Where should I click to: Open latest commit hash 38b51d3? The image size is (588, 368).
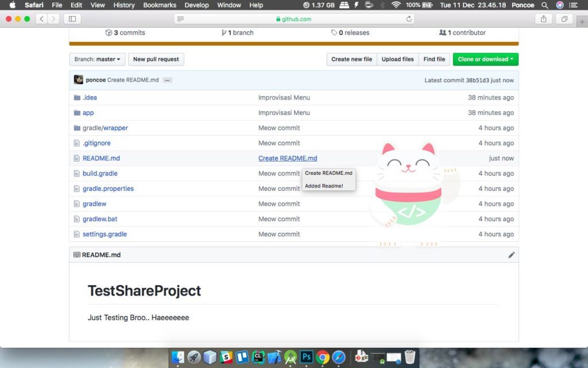pyautogui.click(x=477, y=80)
